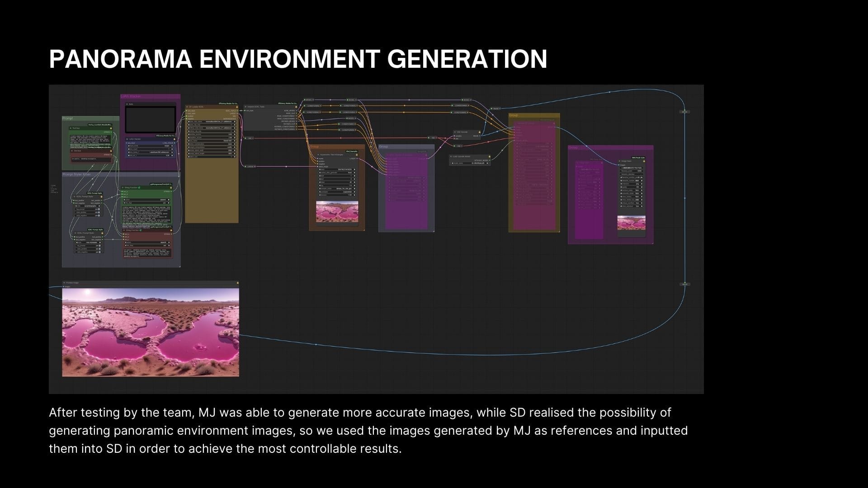Viewport: 868px width, 488px height.
Task: Click the lock badge on LoRA Stacker node
Action: [x=175, y=139]
